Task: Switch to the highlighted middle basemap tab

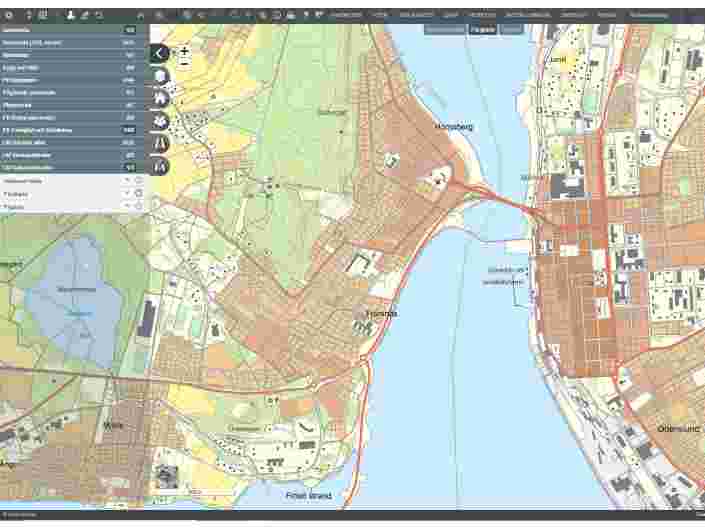Action: point(483,30)
